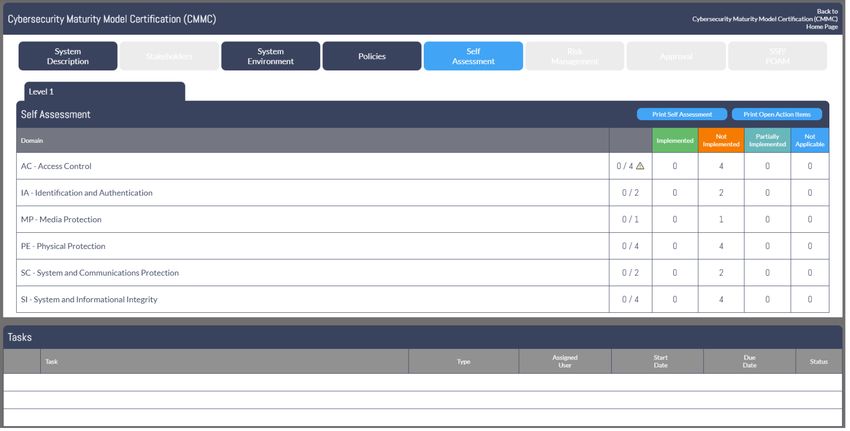Open MP - Media Protection domain
Viewport: 850px width, 431px height.
click(x=61, y=220)
